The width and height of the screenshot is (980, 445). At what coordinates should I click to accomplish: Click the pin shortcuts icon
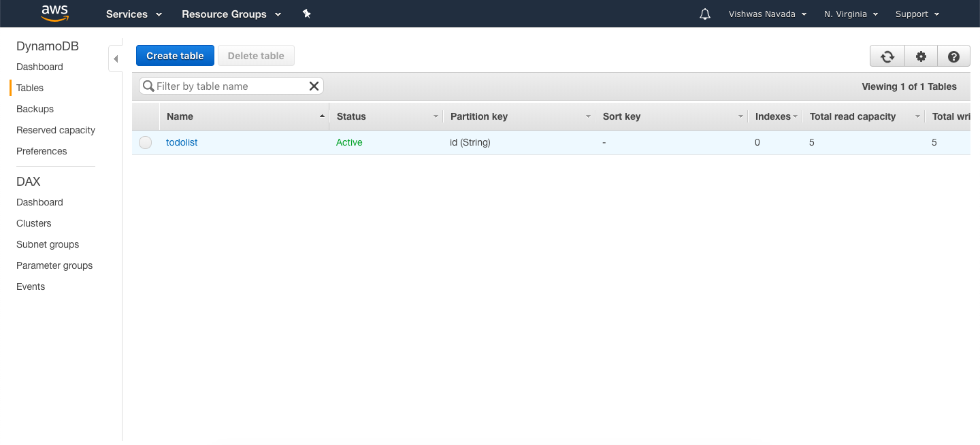307,14
